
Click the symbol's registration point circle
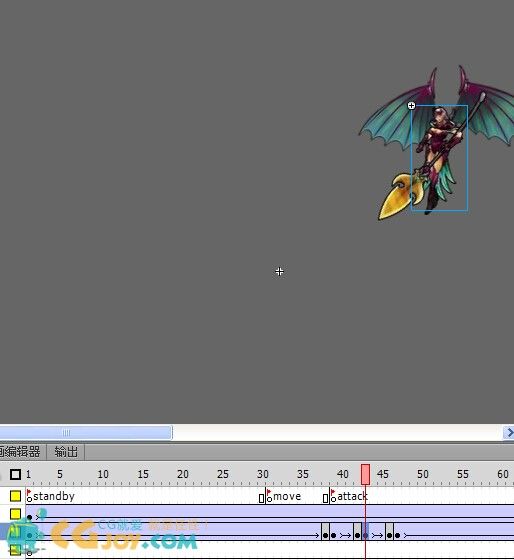click(x=411, y=105)
